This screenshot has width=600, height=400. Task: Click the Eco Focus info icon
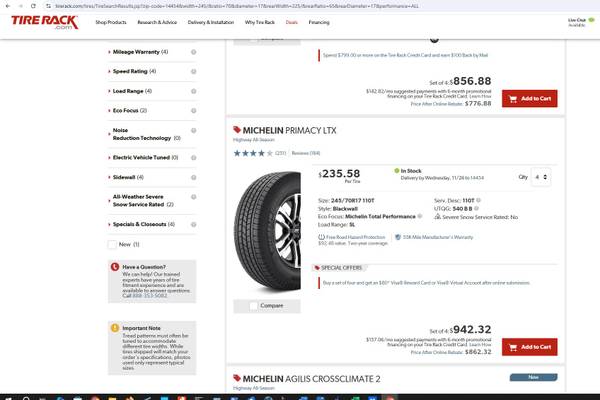tap(192, 110)
